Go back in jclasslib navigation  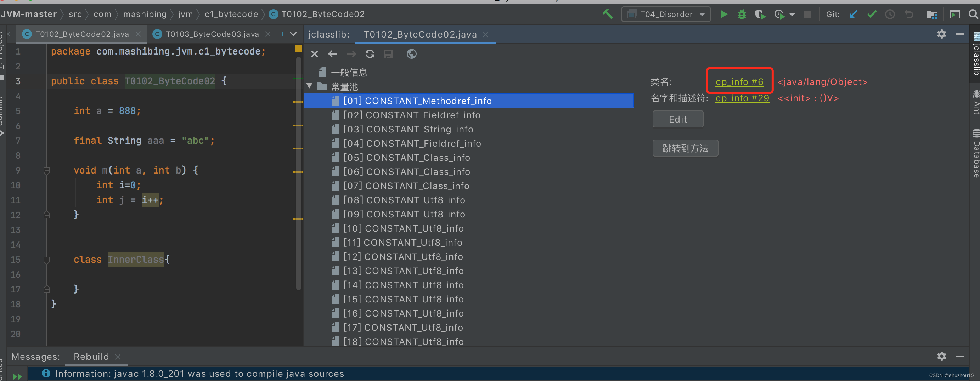click(332, 54)
